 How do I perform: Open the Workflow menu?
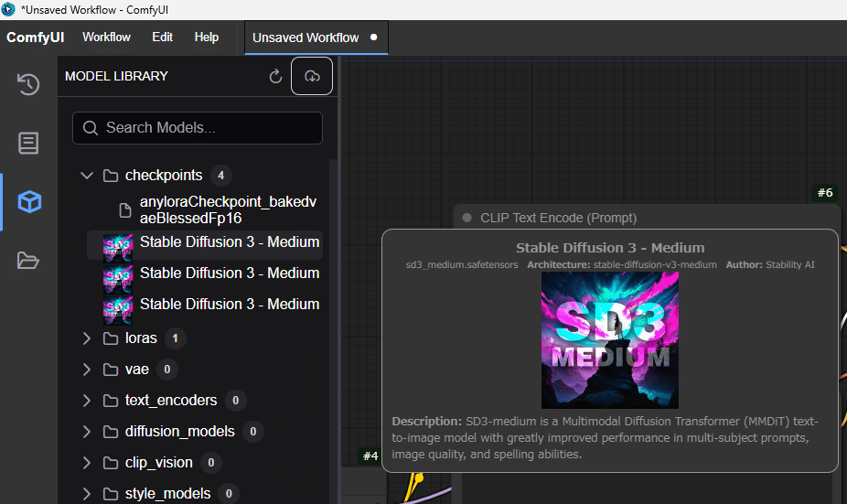coord(106,38)
